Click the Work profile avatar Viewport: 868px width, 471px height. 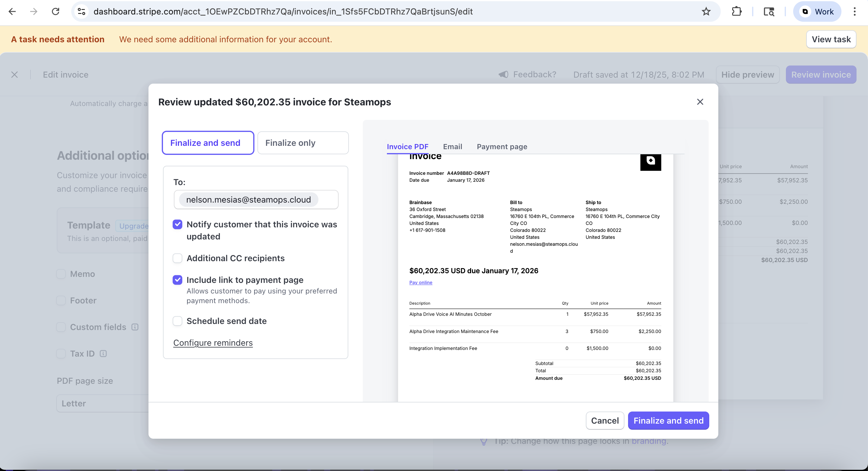[817, 11]
